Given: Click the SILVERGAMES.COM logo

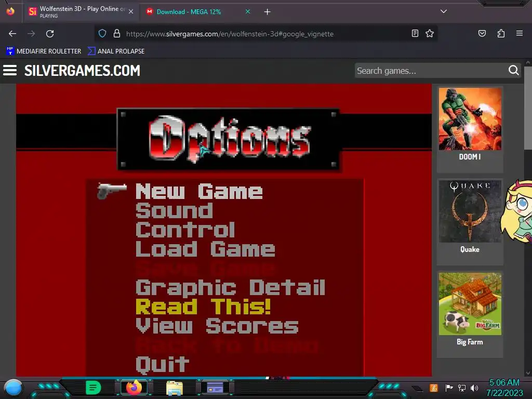Looking at the screenshot, I should [82, 71].
